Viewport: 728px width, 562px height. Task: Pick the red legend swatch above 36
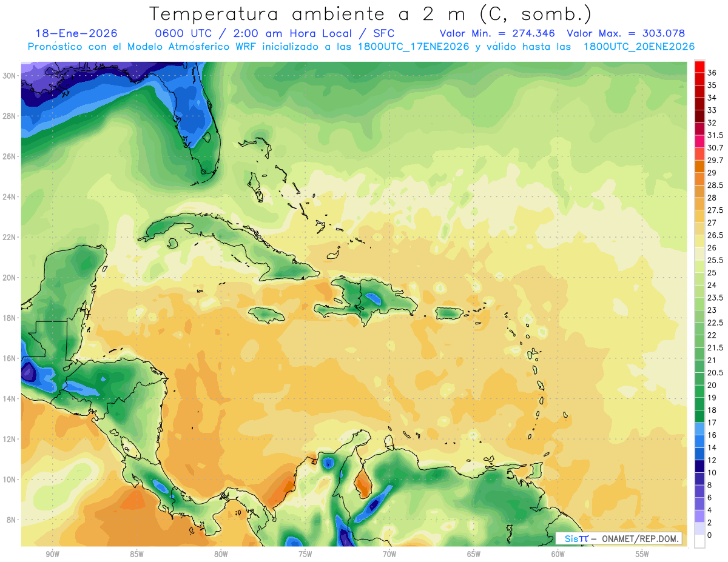click(x=699, y=66)
